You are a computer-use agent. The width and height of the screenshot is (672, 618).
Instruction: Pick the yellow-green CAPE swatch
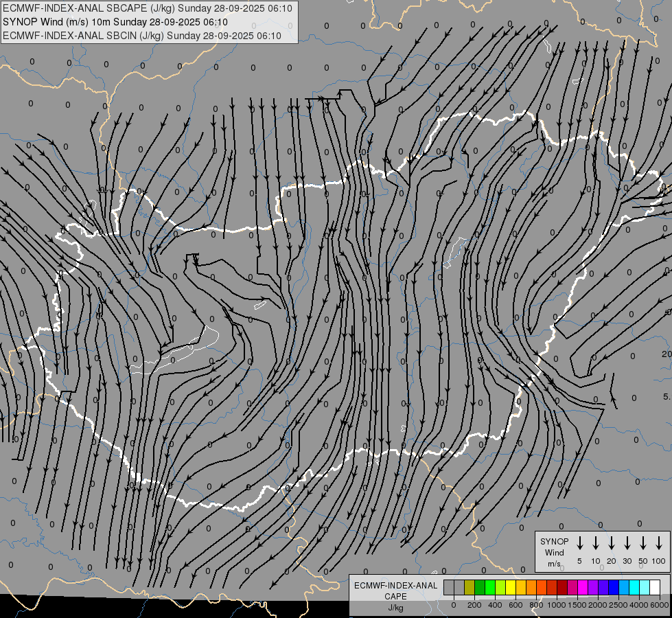[500, 588]
